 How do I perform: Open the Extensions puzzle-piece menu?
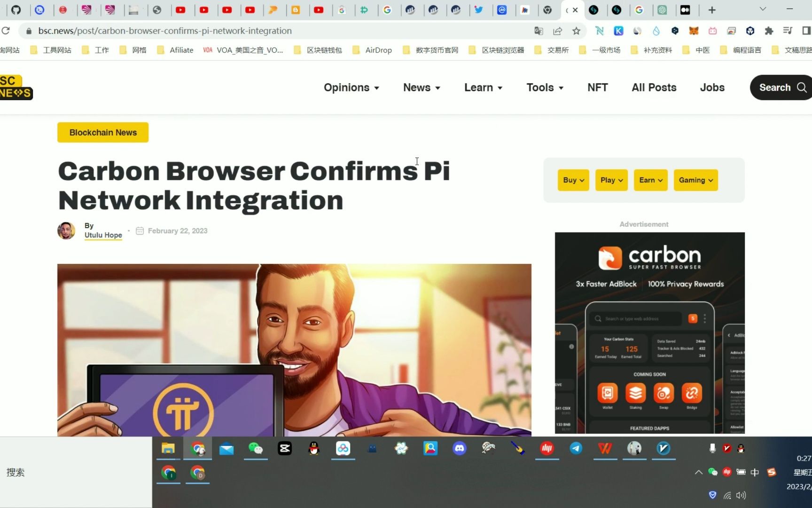[x=769, y=31]
